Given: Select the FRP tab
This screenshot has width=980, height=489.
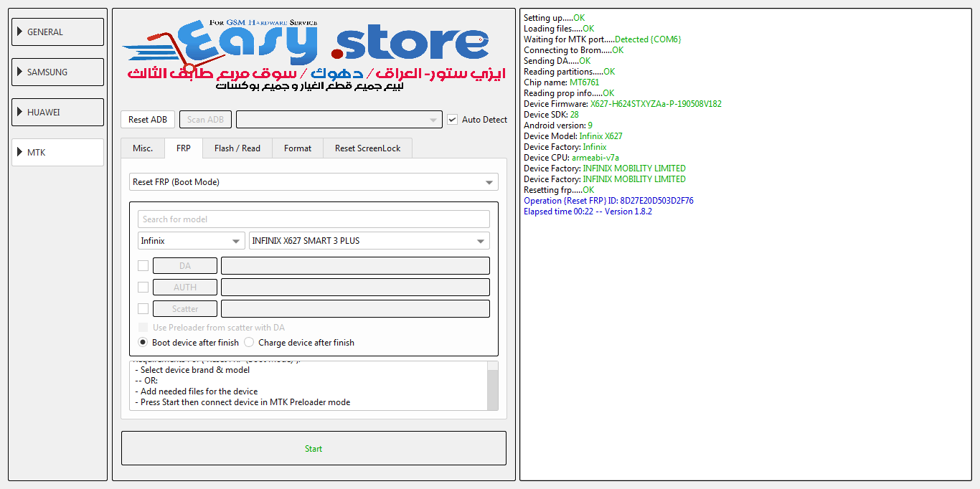Looking at the screenshot, I should pos(184,148).
